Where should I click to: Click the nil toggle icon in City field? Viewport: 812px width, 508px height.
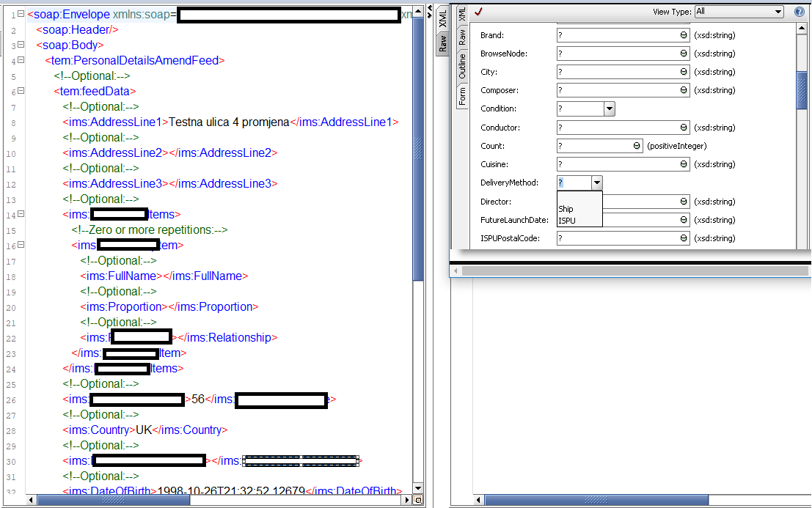click(x=683, y=72)
